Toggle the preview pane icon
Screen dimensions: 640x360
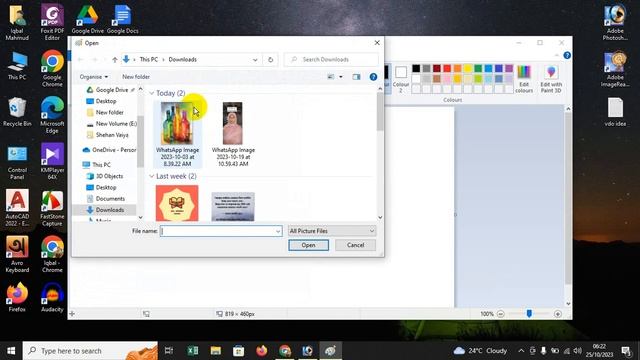pyautogui.click(x=356, y=77)
